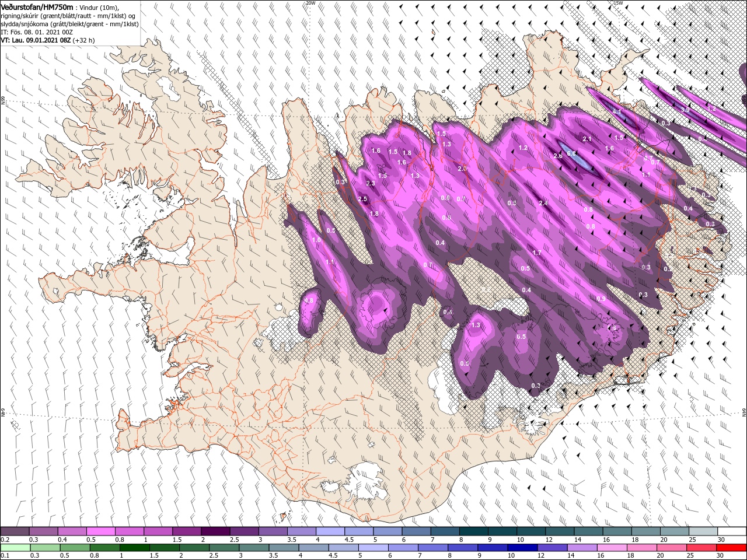This screenshot has width=747, height=560.
Task: Select lower legend dark green swatch at 1
Action: 134,547
